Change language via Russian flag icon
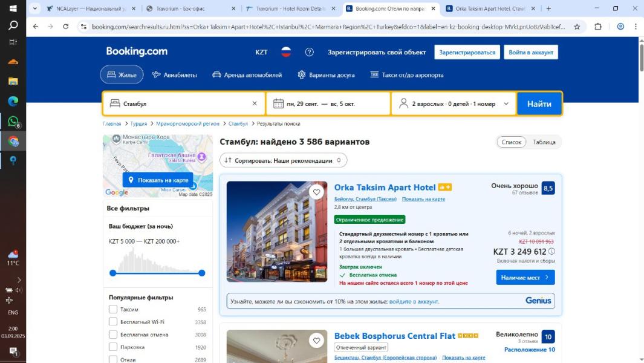This screenshot has width=644, height=363. point(286,52)
